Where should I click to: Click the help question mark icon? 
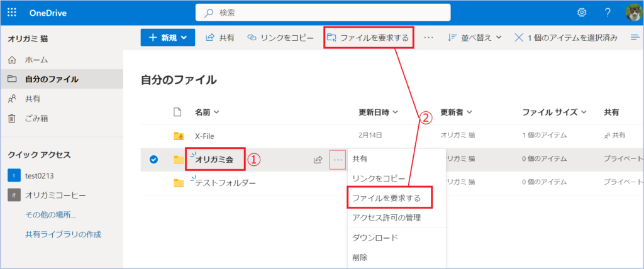coord(608,13)
